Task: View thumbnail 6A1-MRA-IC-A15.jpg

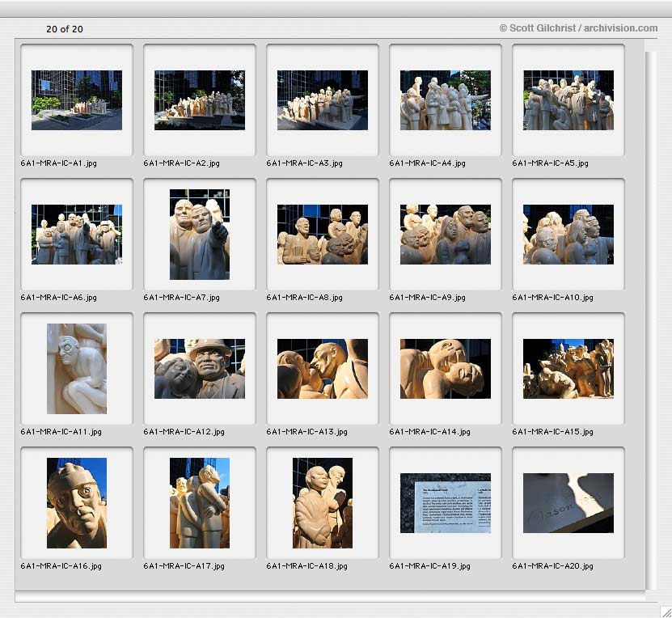Action: [568, 369]
